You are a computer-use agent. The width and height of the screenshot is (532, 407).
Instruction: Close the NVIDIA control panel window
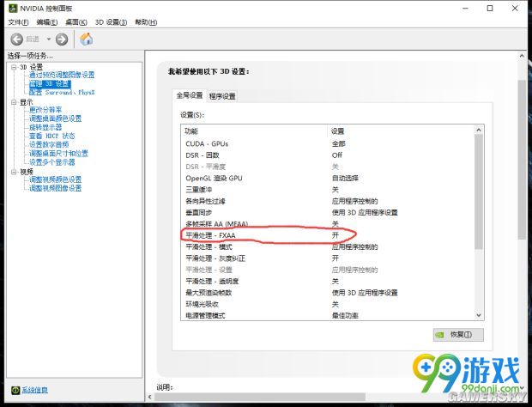[x=515, y=9]
